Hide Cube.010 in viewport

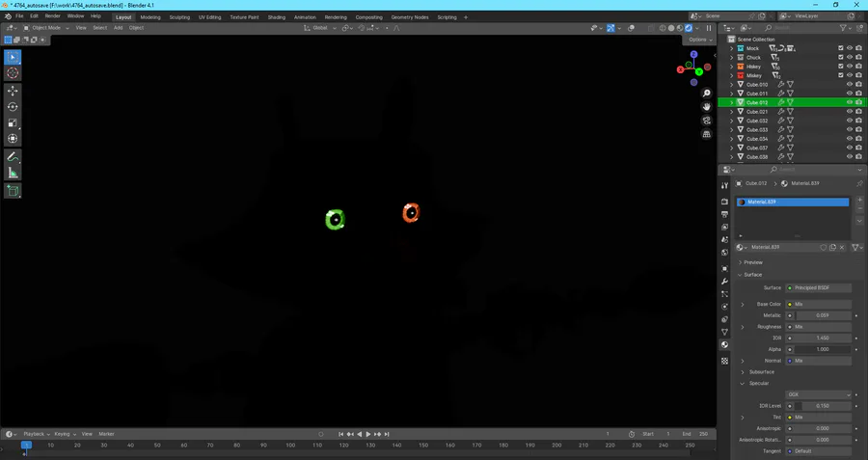850,84
